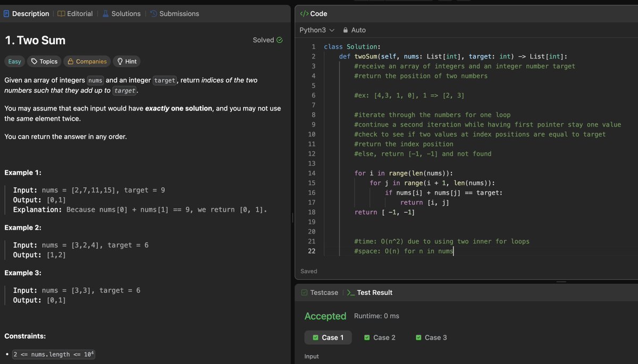Screen dimensions: 638x364
Task: Click the Example 2 heading
Action: pos(23,227)
